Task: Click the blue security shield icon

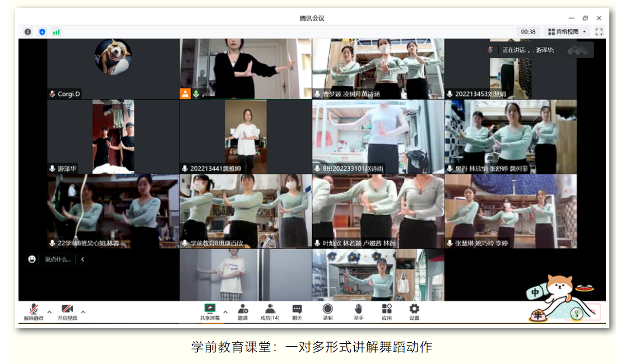Action: [42, 32]
